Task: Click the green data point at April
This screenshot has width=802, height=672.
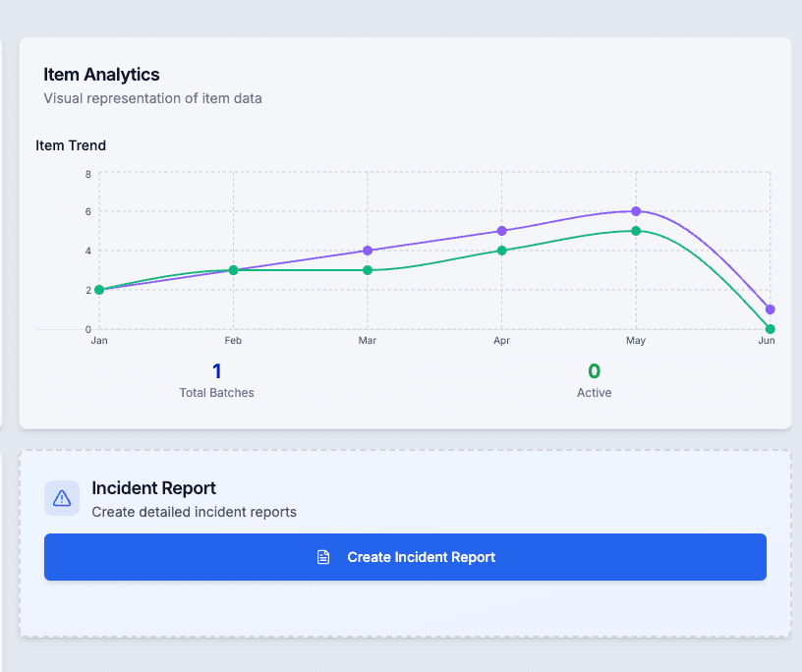Action: 501,251
